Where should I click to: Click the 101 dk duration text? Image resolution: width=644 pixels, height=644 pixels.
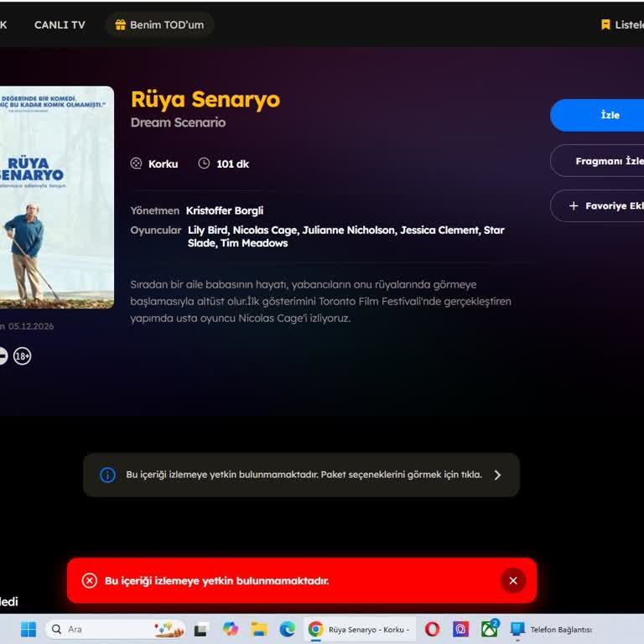[232, 164]
